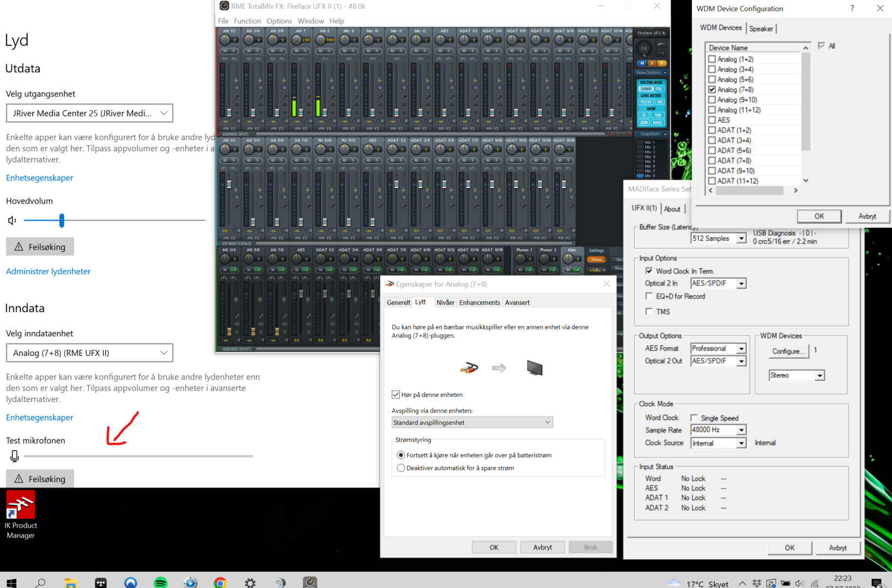Open Administrer lydenheter link
The image size is (892, 588).
[48, 271]
